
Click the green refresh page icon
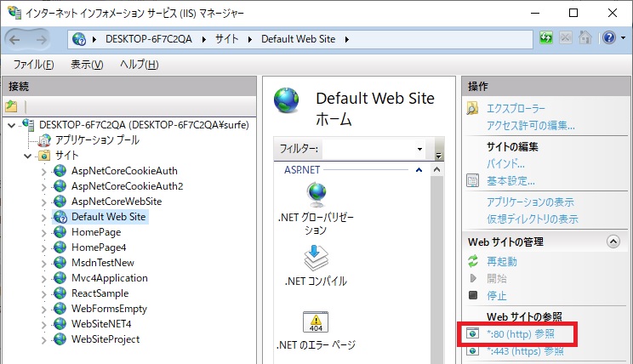[x=546, y=38]
